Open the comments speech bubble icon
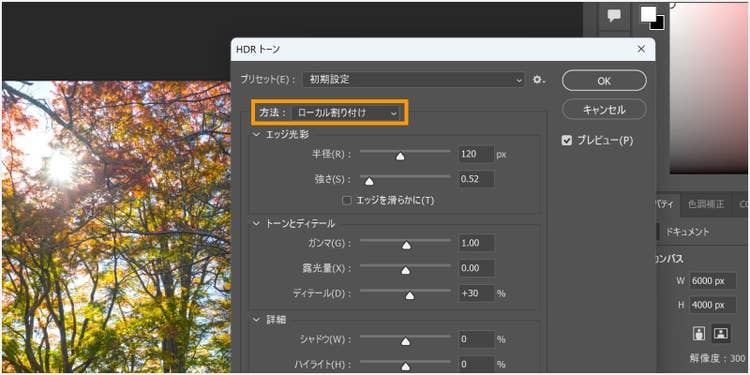The width and height of the screenshot is (750, 375). point(614,16)
